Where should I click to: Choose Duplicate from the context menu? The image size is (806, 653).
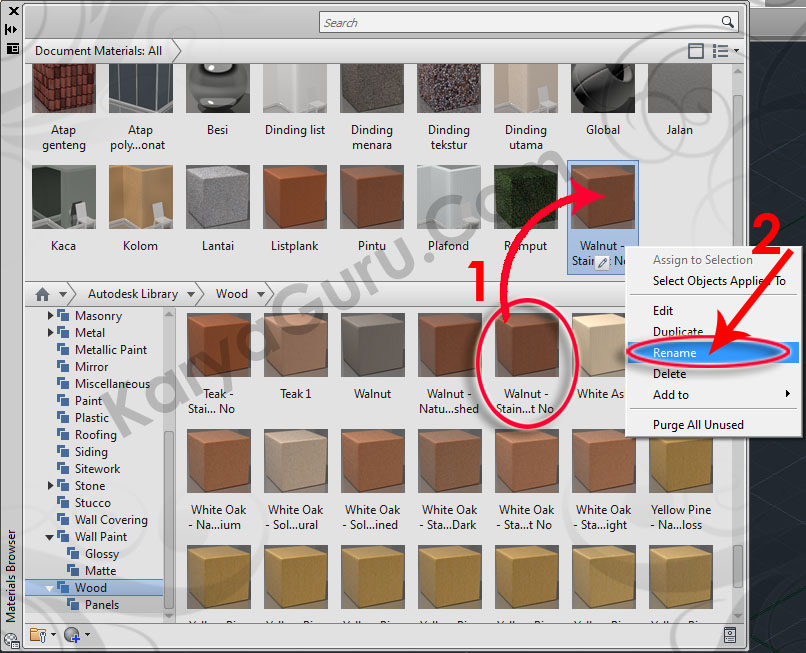pos(677,332)
